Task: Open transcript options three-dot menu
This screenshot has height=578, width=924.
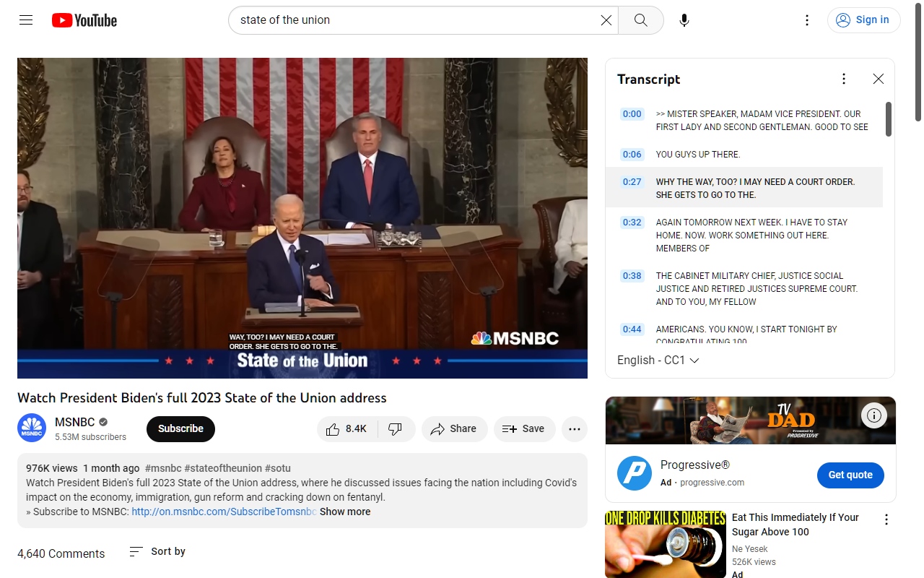Action: click(844, 79)
